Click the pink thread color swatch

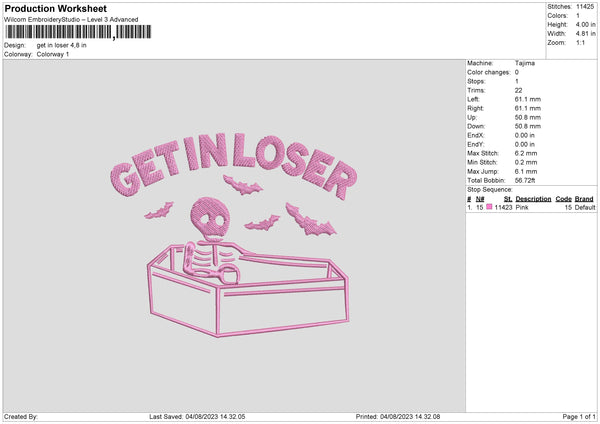[x=489, y=207]
